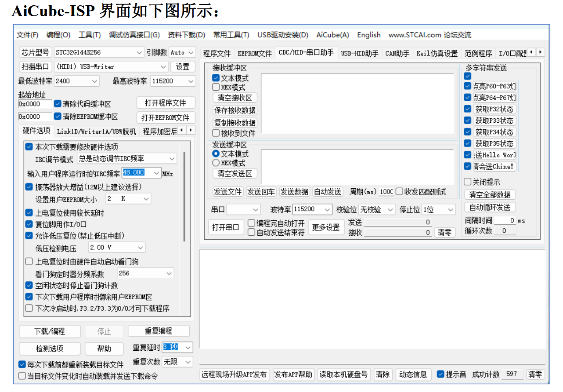
Task: Toggle 上电复位使用较长延时 checkbox
Action: coord(29,213)
